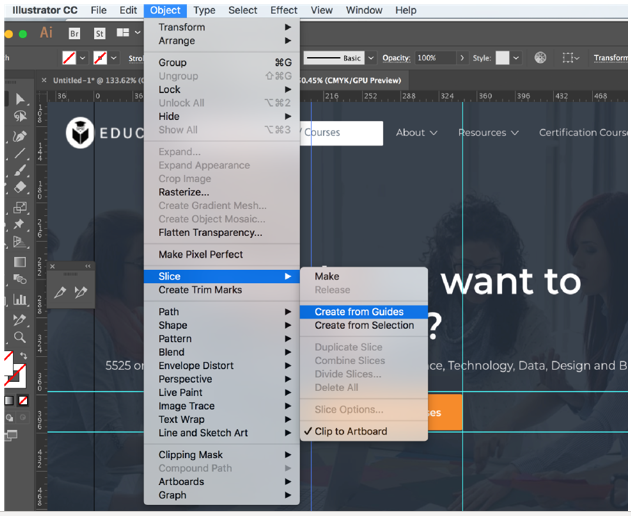Choose Create Trim Marks
The image size is (631, 516).
tap(222, 290)
